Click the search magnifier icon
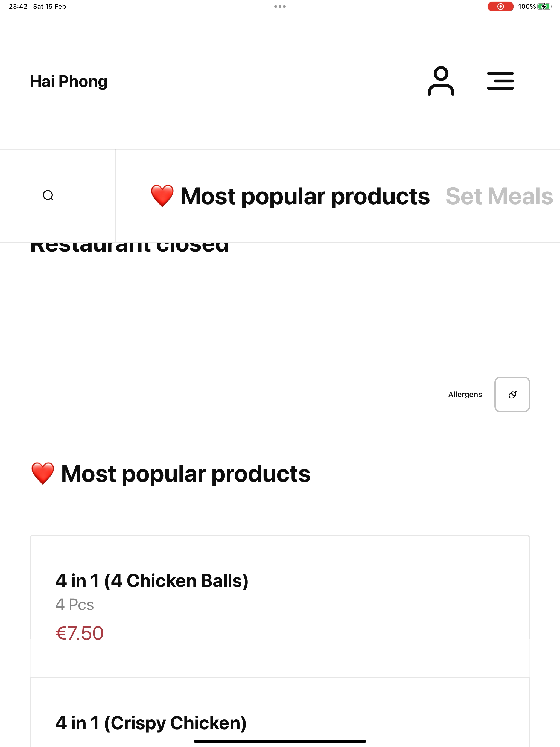This screenshot has height=747, width=560. point(48,195)
